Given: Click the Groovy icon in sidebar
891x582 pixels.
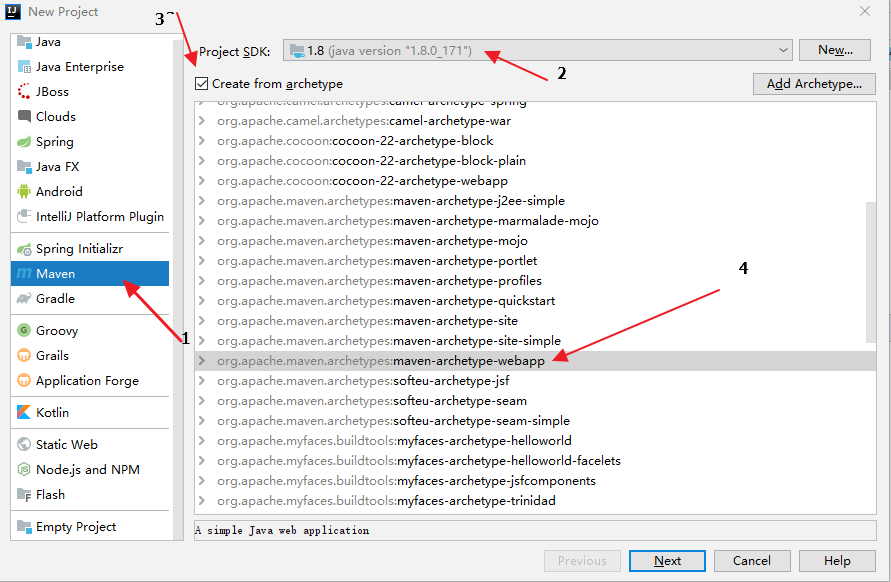Looking at the screenshot, I should 24,330.
